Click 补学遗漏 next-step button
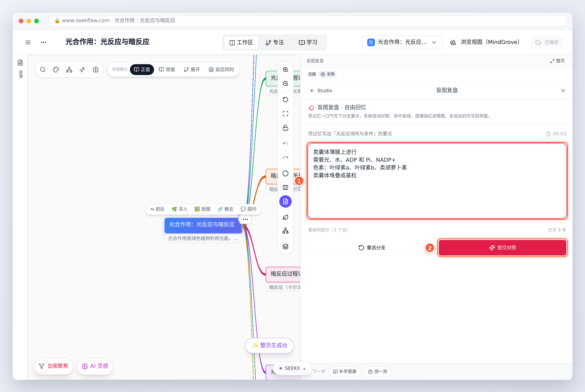The height and width of the screenshot is (392, 585). [344, 372]
